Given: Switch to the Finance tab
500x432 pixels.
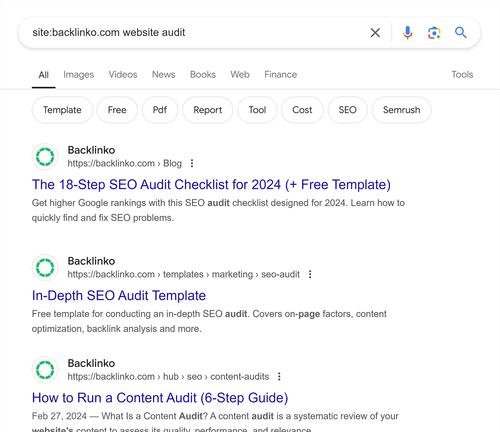Looking at the screenshot, I should 281,75.
